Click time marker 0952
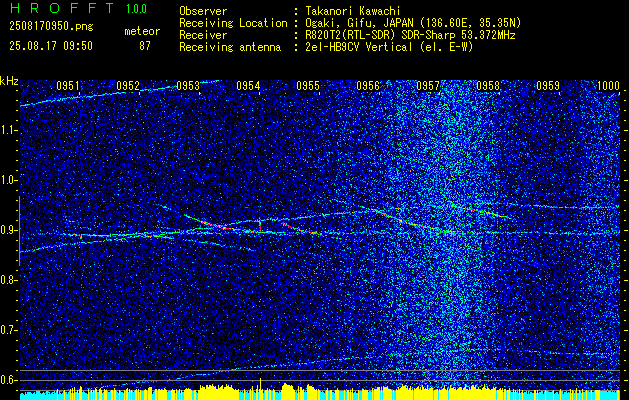Image resolution: width=629 pixels, height=400 pixels. [x=128, y=86]
